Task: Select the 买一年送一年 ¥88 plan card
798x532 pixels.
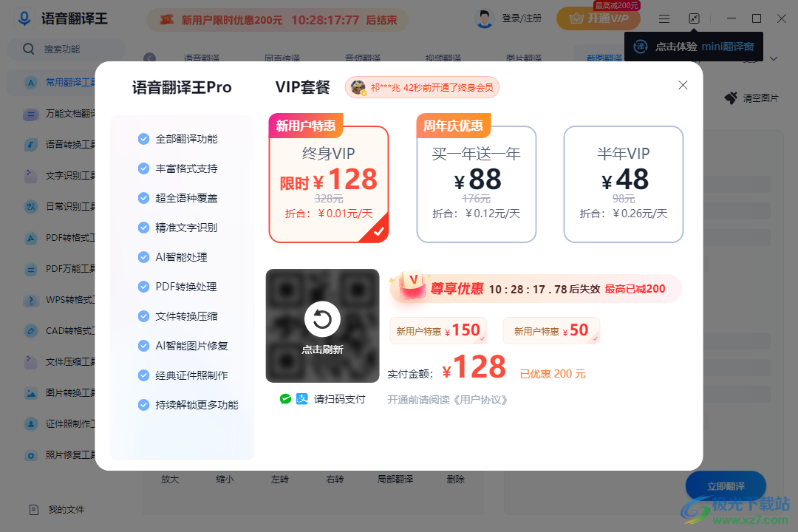Action: point(477,184)
